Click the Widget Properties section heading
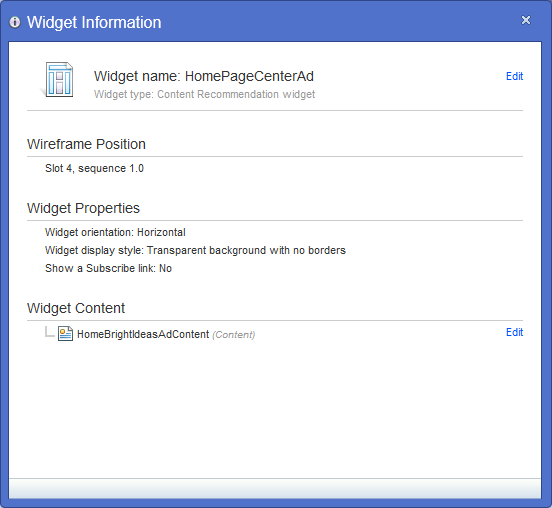Viewport: 552px width, 508px height. click(x=83, y=208)
